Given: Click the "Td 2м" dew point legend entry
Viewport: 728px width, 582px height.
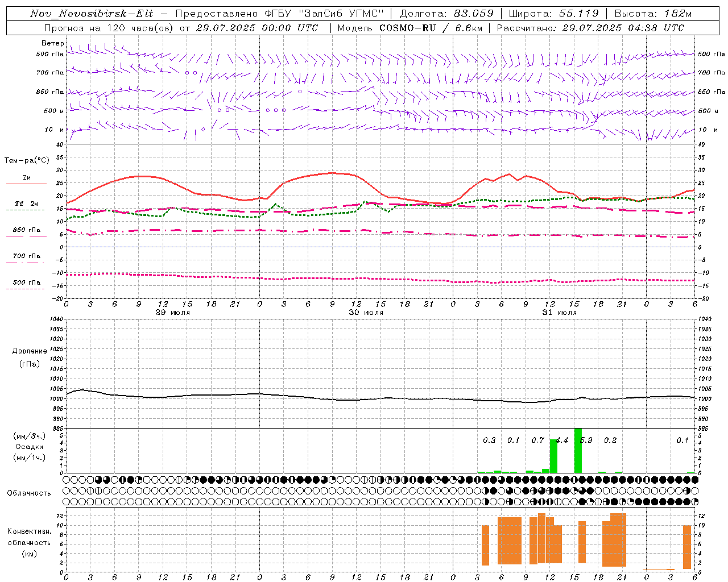Looking at the screenshot, I should [26, 203].
